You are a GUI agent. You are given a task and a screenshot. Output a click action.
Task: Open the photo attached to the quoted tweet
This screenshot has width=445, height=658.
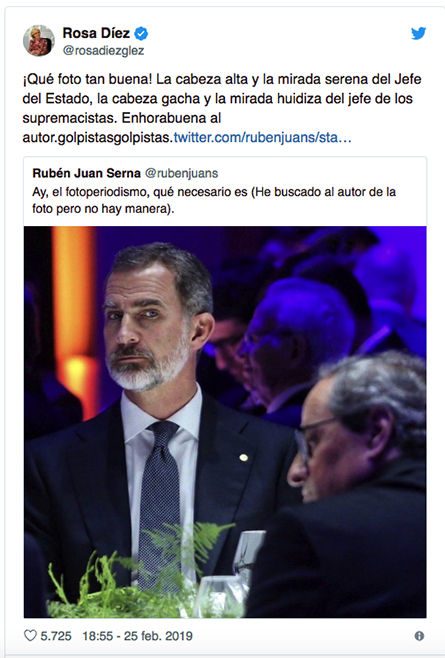pyautogui.click(x=225, y=422)
